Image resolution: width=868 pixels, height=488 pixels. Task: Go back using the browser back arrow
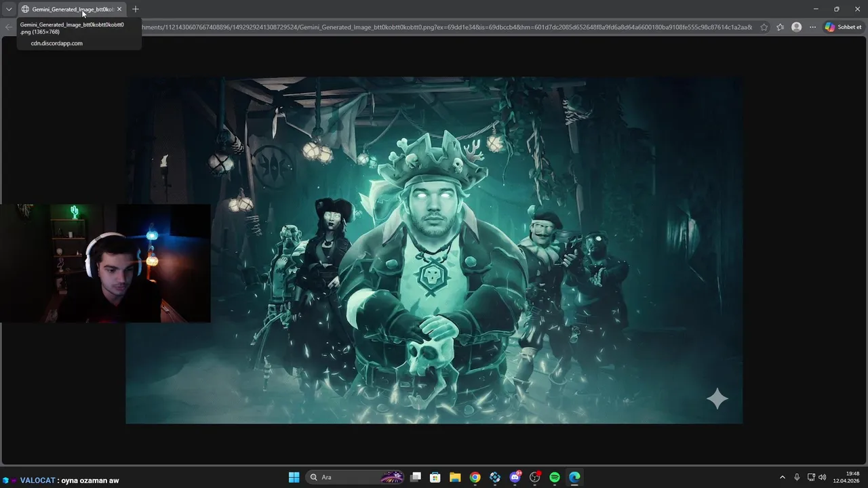tap(8, 27)
